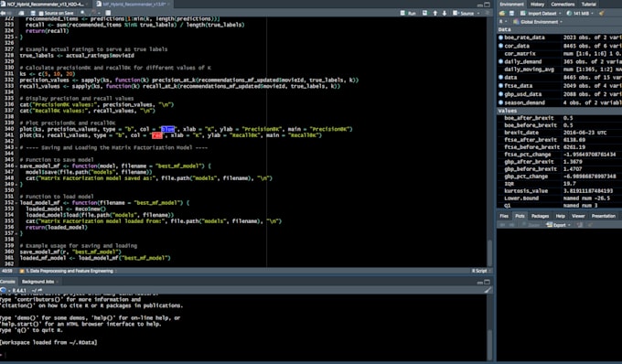The image size is (622, 364).
Task: Jump to next section down arrow
Action: click(x=445, y=13)
